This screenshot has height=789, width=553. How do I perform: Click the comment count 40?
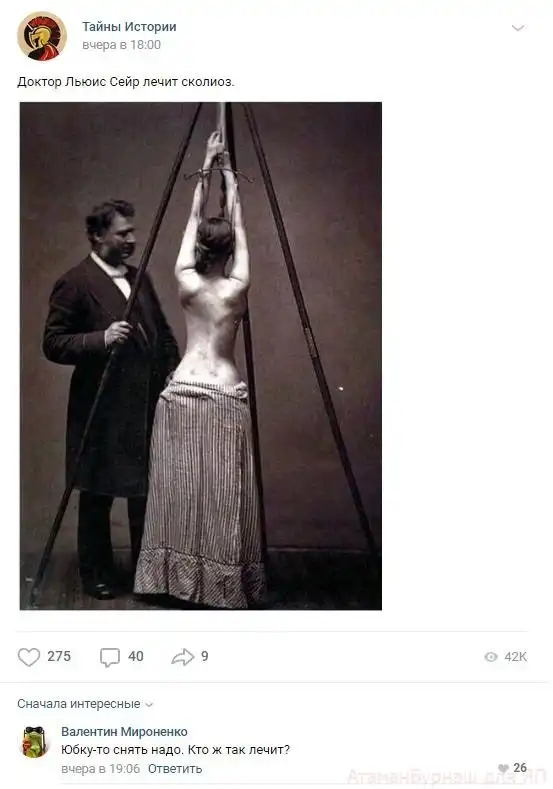pos(136,656)
